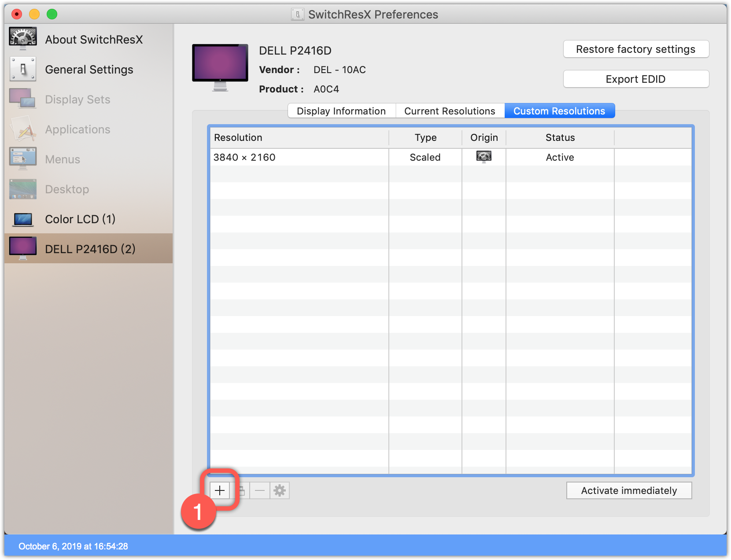Click the SwitchResX Preferences window title

(373, 15)
